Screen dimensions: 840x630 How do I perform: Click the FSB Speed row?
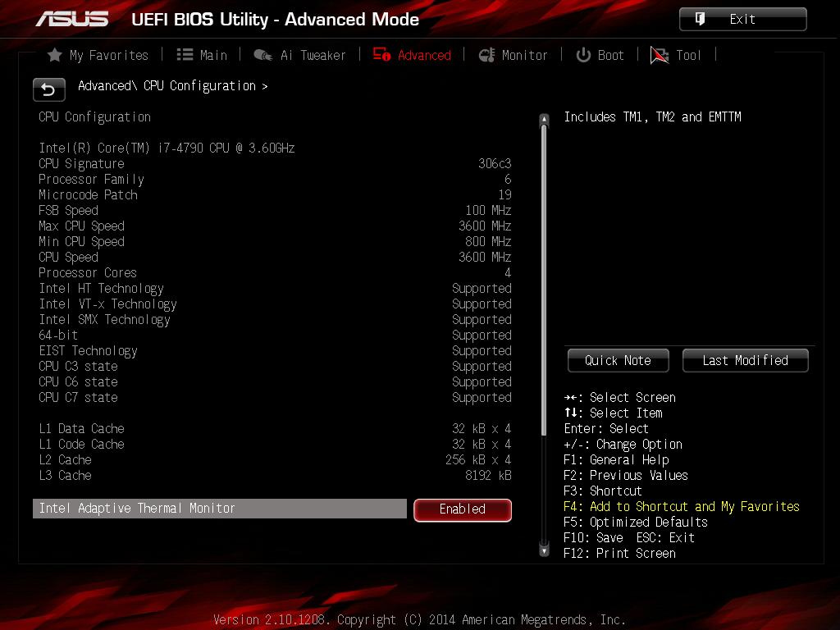click(x=275, y=210)
